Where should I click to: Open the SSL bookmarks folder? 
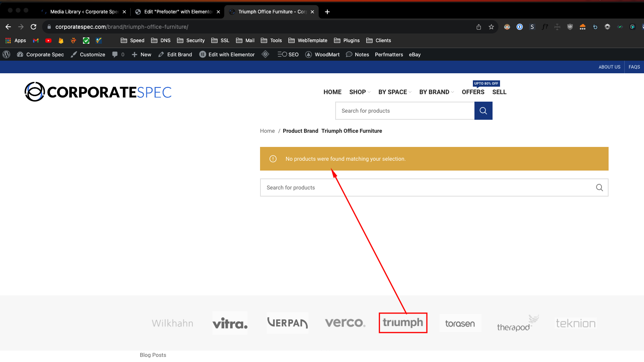pos(220,41)
